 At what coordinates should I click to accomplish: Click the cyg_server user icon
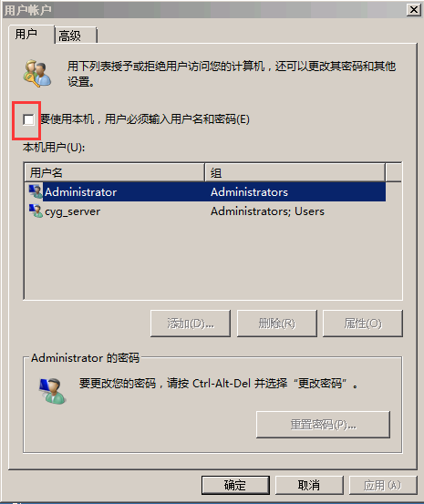click(36, 211)
